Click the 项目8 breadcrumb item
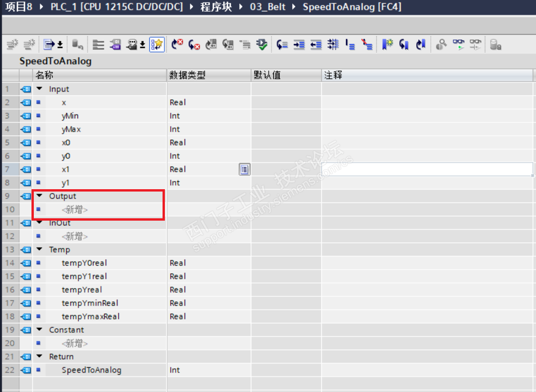 coord(19,7)
